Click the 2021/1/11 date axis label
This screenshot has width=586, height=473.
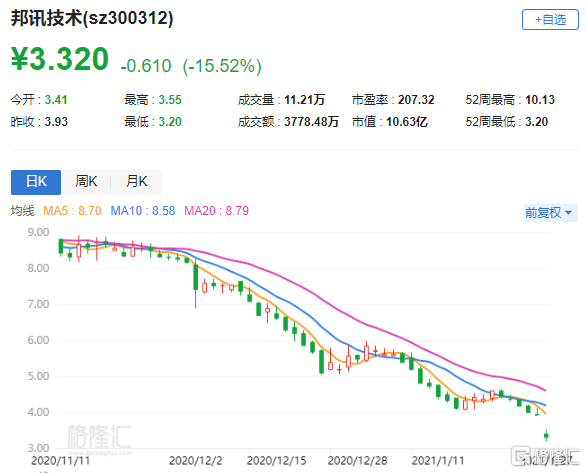pos(438,460)
